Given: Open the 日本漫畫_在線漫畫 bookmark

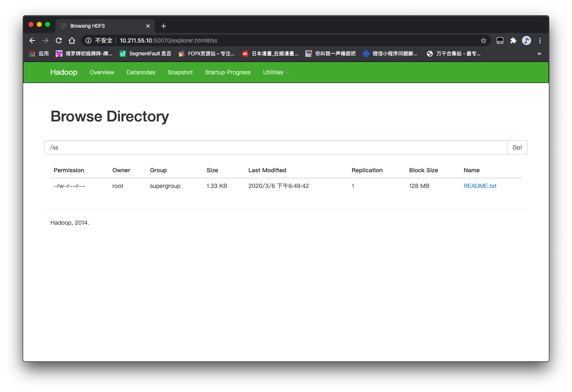Looking at the screenshot, I should click(x=270, y=54).
